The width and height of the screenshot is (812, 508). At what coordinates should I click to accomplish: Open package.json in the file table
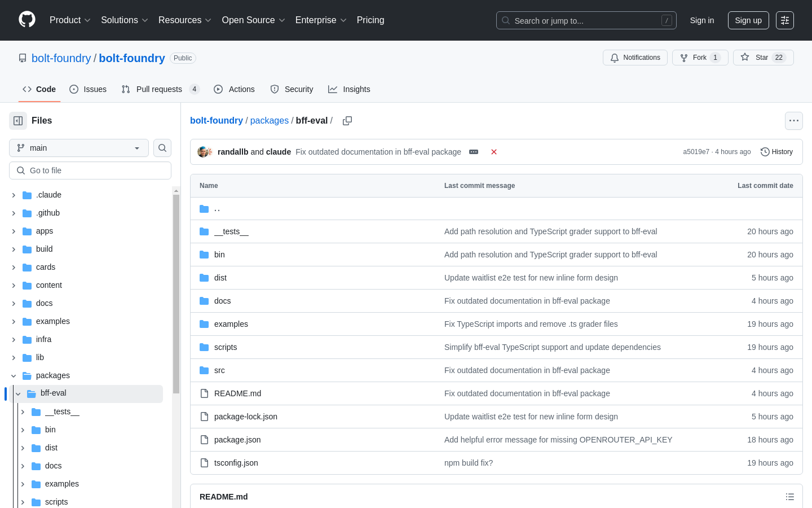point(237,440)
